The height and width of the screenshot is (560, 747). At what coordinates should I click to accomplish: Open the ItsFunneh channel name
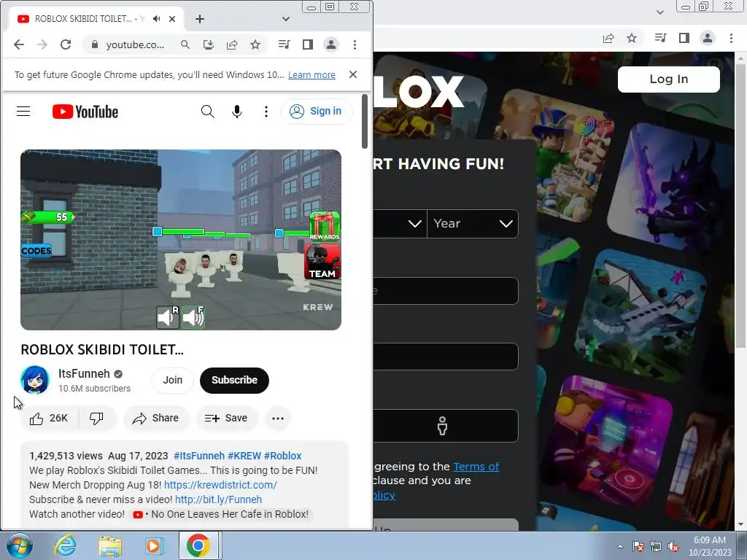[84, 374]
